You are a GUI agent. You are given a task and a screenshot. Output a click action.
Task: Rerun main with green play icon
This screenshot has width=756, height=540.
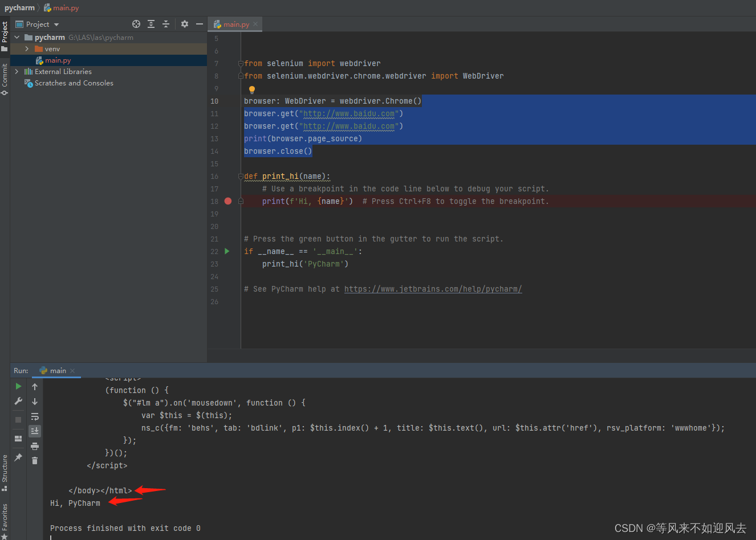point(18,386)
